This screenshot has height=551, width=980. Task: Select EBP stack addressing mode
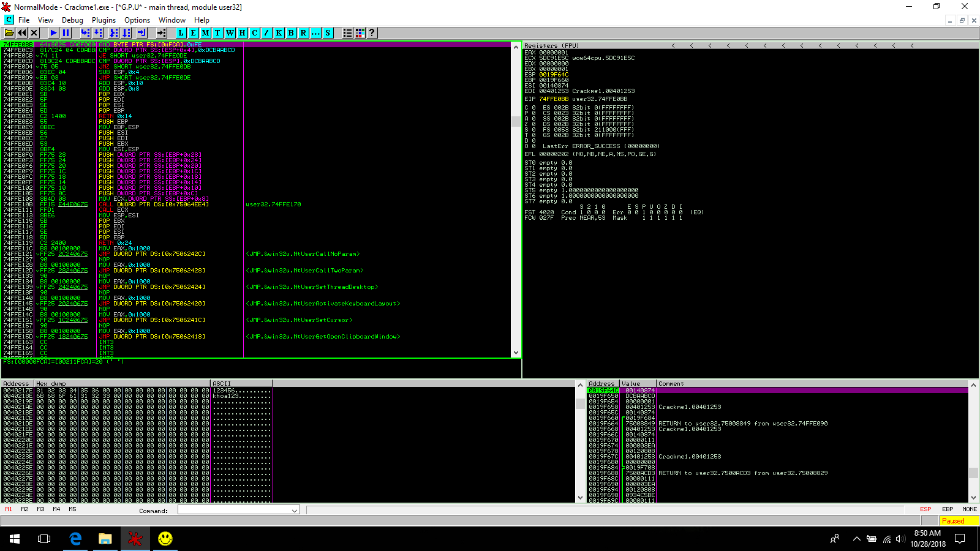pos(948,509)
